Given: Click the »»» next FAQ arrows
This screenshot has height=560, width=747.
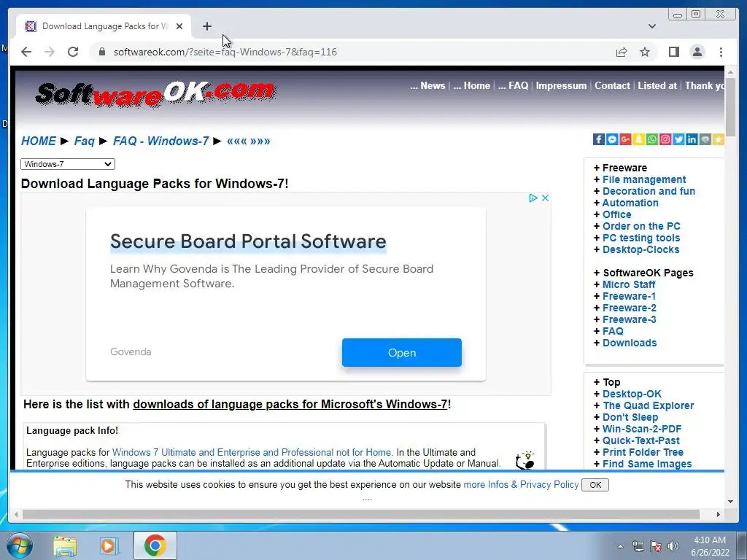Looking at the screenshot, I should (260, 141).
